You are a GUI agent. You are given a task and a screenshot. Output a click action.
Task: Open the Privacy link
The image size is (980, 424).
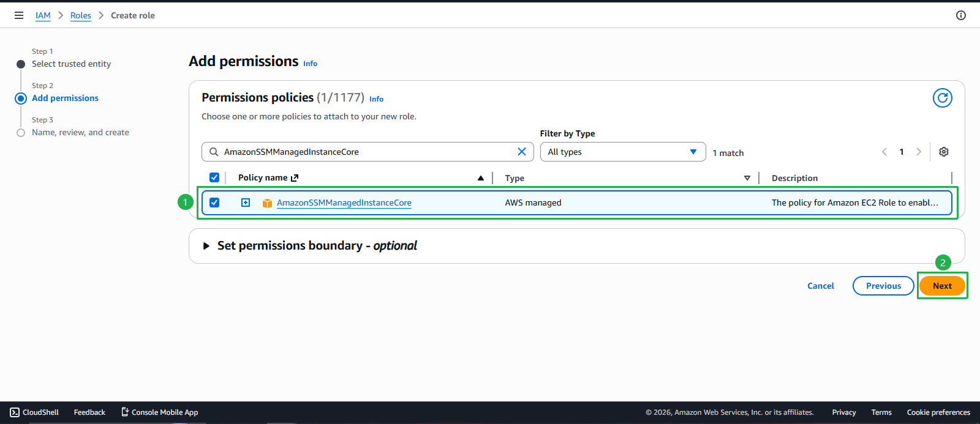tap(844, 412)
